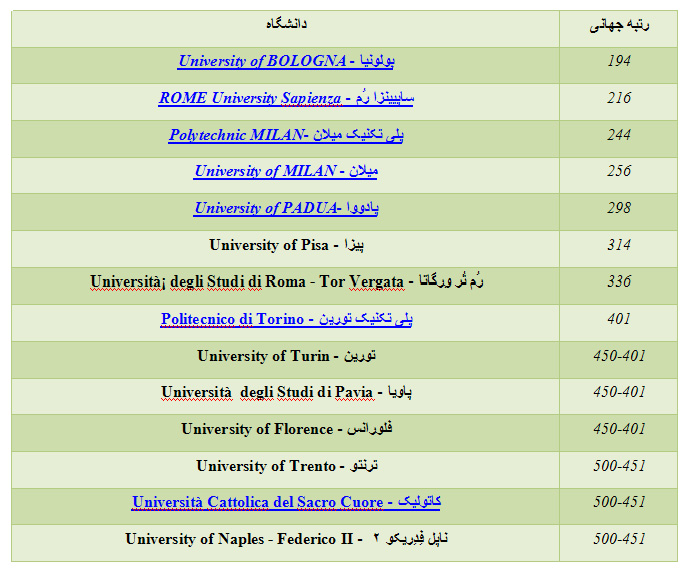Click the Cattolica row rank 500-451
Screen dimensions: 692x581
pos(619,502)
